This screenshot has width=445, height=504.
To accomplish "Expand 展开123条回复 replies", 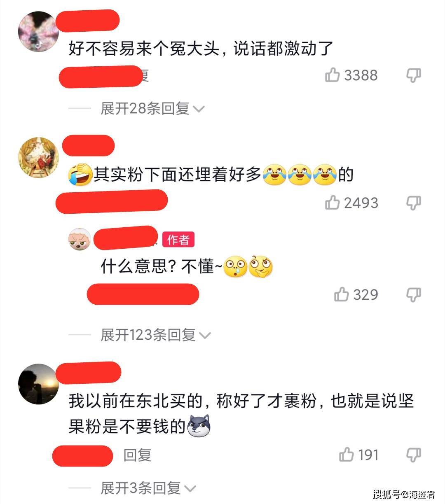I will click(x=156, y=335).
